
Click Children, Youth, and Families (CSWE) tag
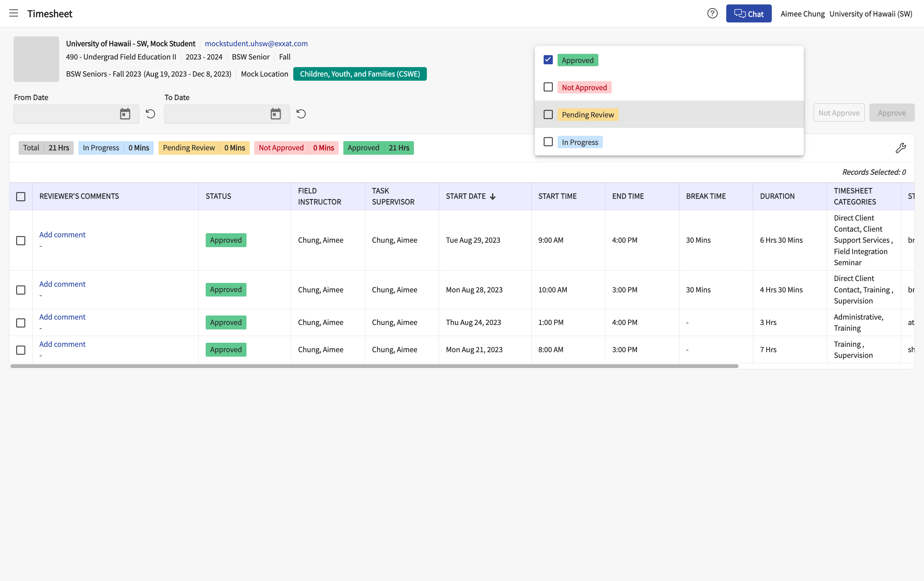[x=359, y=74]
